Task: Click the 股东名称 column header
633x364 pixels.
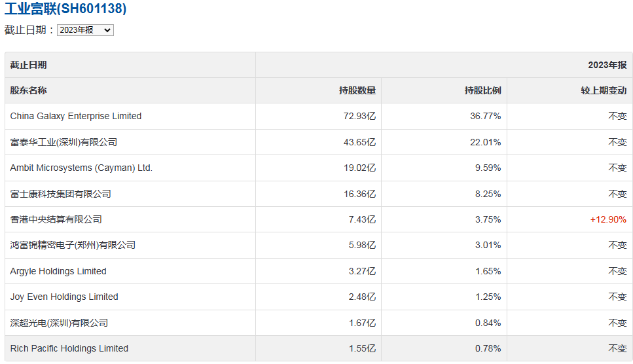Action: click(29, 90)
